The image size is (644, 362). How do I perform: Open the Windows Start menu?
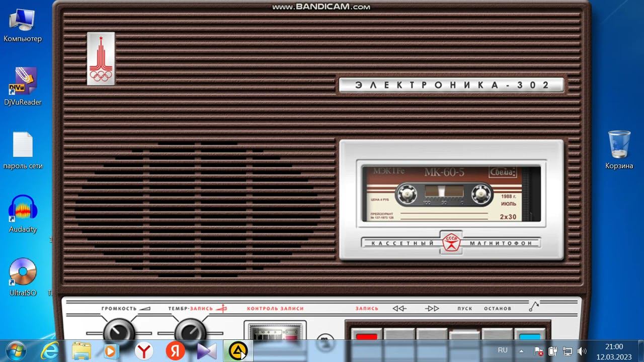[16, 350]
